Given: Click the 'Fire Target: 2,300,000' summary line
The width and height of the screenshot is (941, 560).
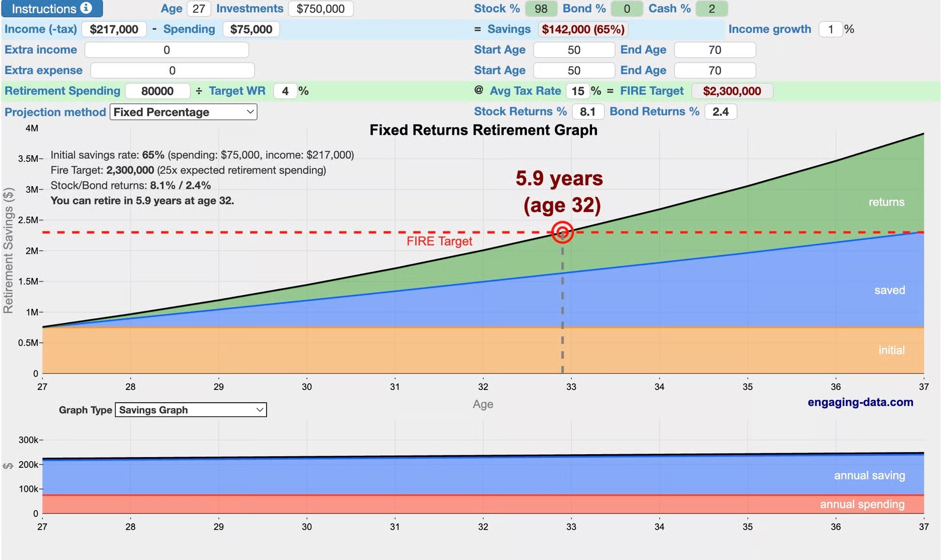Looking at the screenshot, I should 188,170.
